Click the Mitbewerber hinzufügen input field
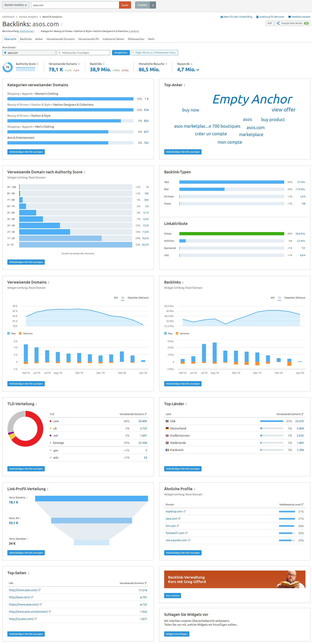Viewport: 312px width, 644px height. (83, 53)
